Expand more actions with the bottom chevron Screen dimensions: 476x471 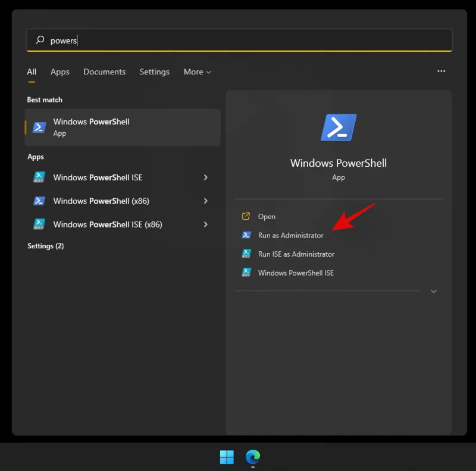coord(434,291)
